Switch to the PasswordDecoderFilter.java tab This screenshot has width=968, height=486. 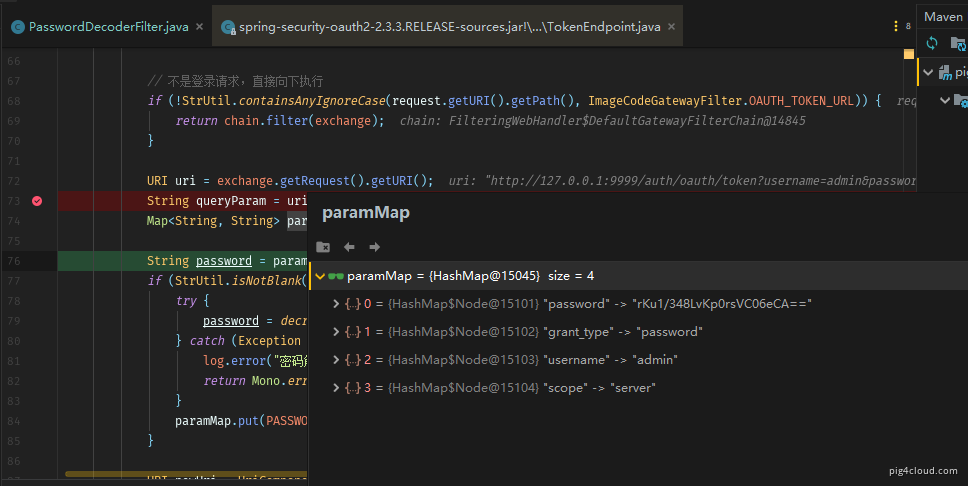pyautogui.click(x=108, y=27)
